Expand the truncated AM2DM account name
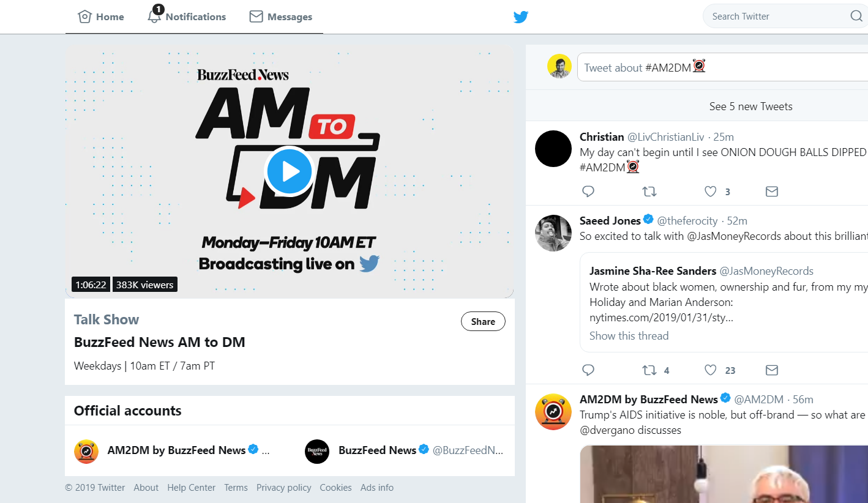 point(267,450)
